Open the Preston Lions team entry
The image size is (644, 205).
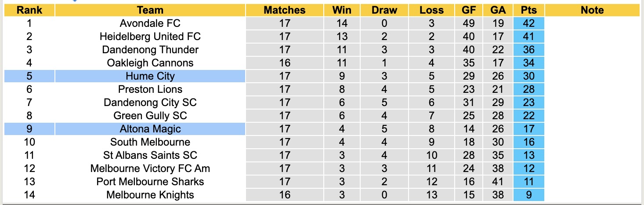tap(150, 89)
